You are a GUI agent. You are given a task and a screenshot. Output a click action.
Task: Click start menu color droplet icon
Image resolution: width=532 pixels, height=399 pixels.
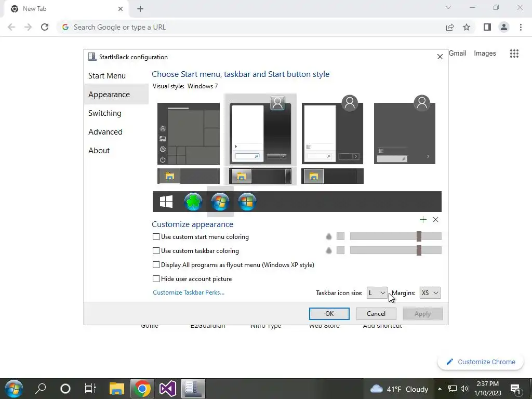328,236
